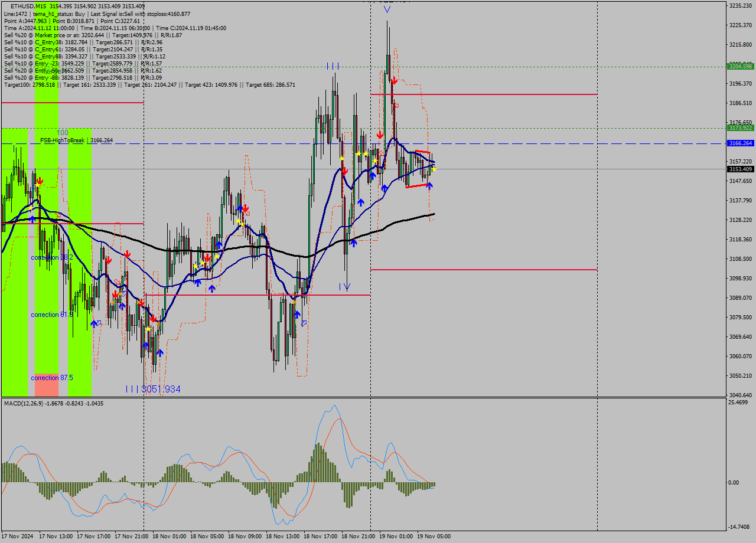Select Target 423: 1409.976 text
Screen dimensions: 756x543
pos(211,84)
